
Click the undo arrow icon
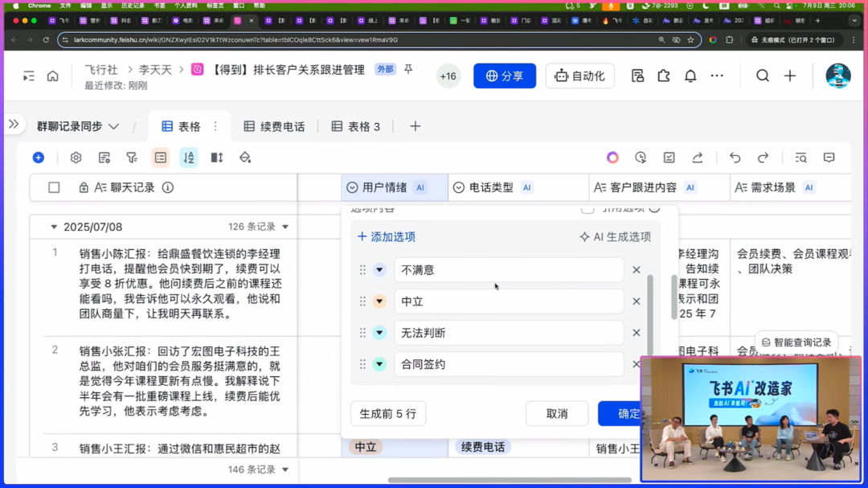735,158
